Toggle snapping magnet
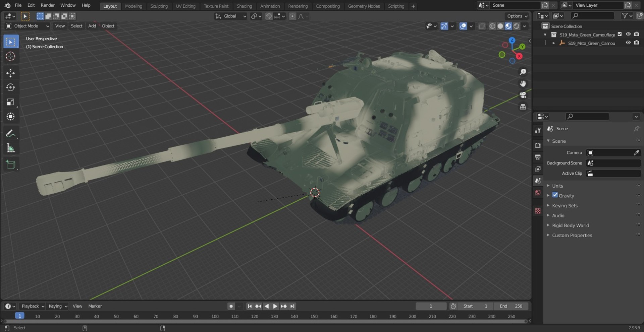644x332 pixels. [269, 16]
